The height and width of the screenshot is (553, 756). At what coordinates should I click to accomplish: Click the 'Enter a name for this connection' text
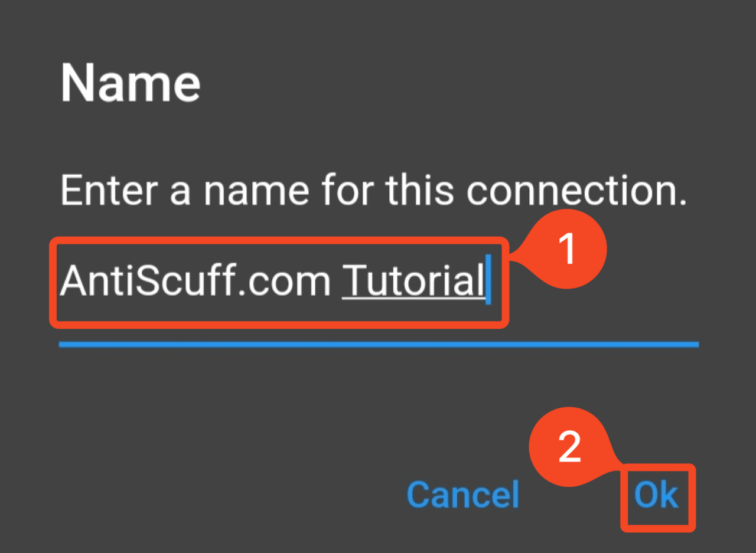(373, 190)
